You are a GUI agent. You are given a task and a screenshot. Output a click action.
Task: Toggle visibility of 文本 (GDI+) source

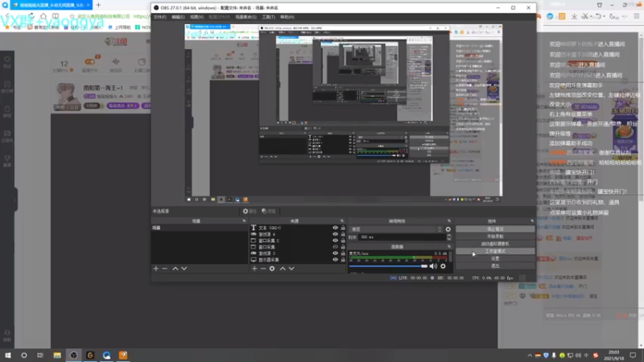click(x=336, y=228)
